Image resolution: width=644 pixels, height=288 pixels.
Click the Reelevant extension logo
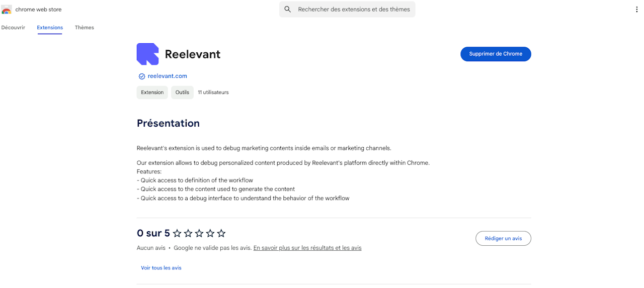[147, 54]
